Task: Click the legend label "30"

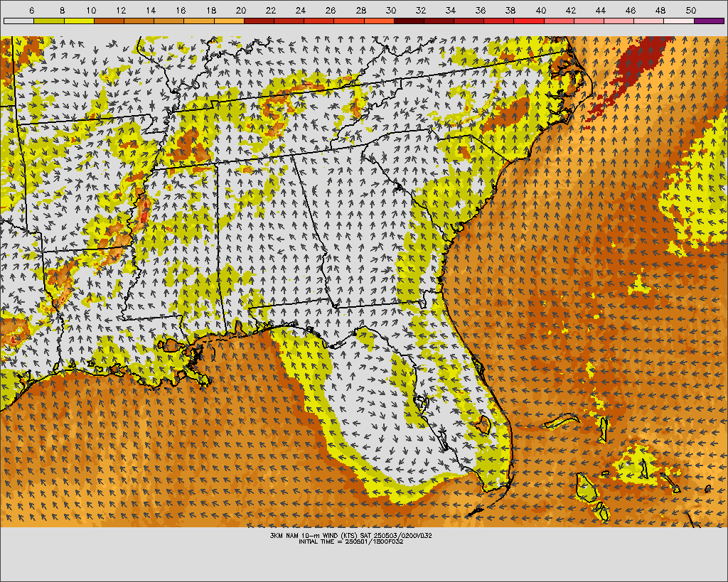Action: tap(390, 11)
